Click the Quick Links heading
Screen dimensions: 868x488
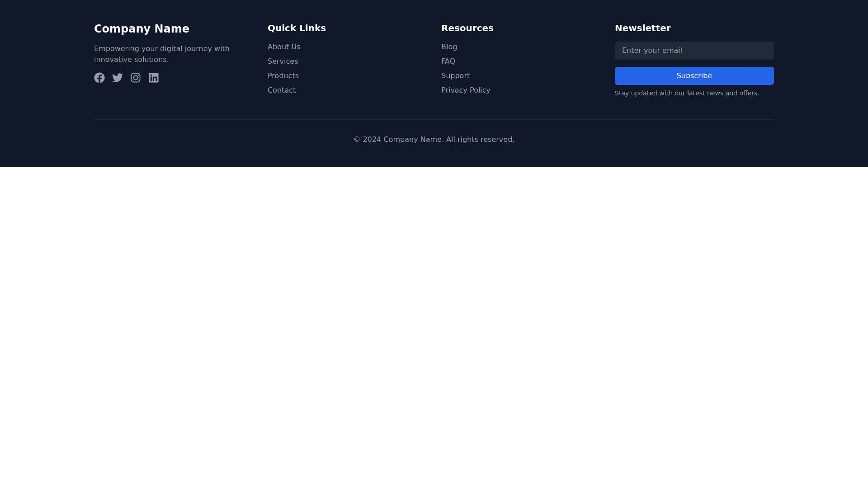[297, 28]
